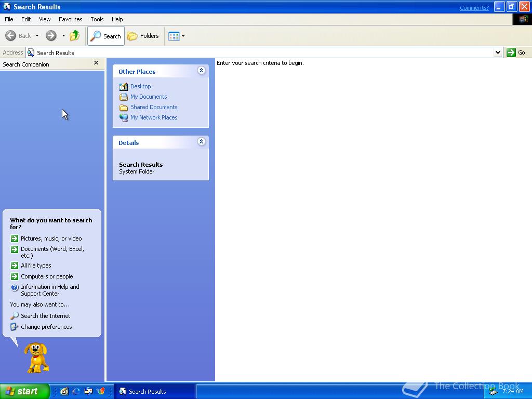The height and width of the screenshot is (399, 532).
Task: Expand the Address bar dropdown
Action: (498, 52)
